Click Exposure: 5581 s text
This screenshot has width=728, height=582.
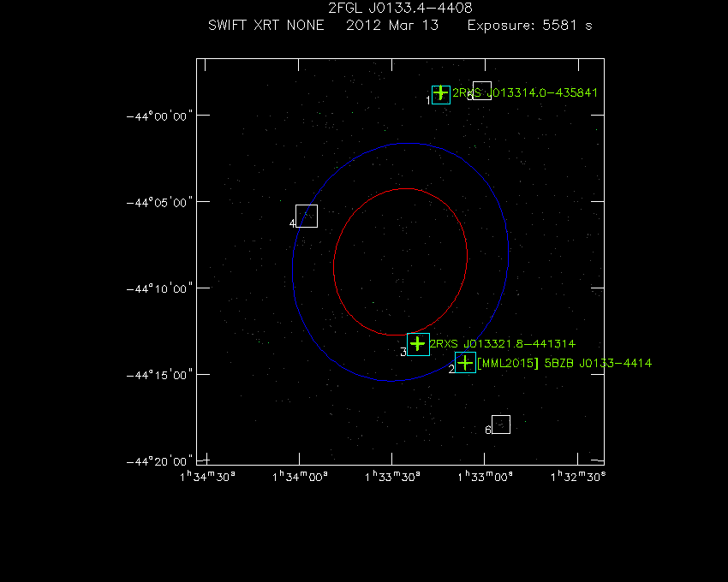[530, 25]
